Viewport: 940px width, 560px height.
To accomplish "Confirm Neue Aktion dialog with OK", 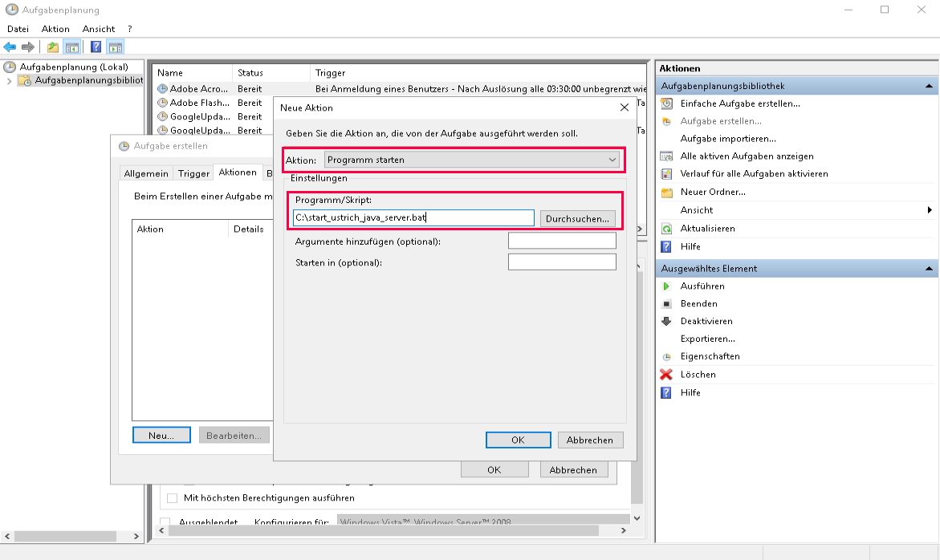I will click(x=518, y=440).
